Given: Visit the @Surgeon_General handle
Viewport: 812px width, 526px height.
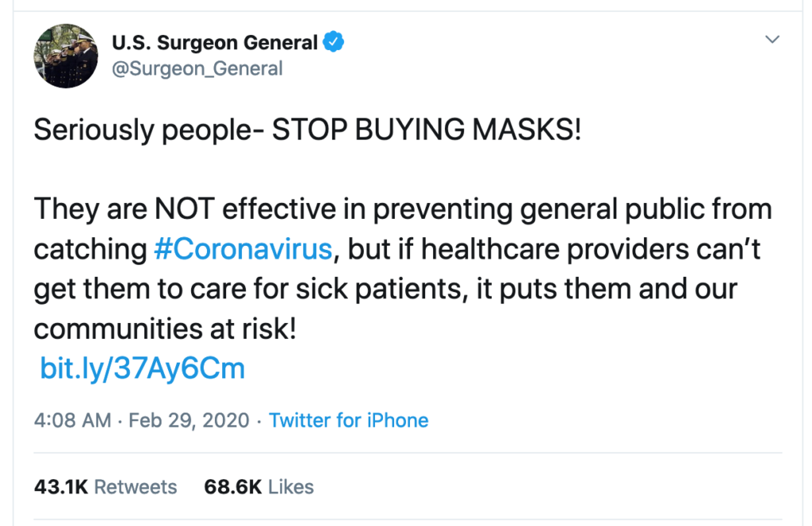Looking at the screenshot, I should [x=197, y=68].
